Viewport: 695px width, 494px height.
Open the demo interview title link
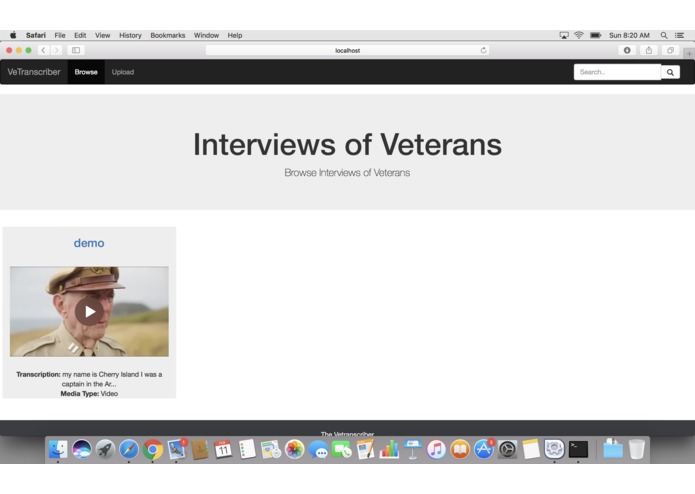(89, 243)
